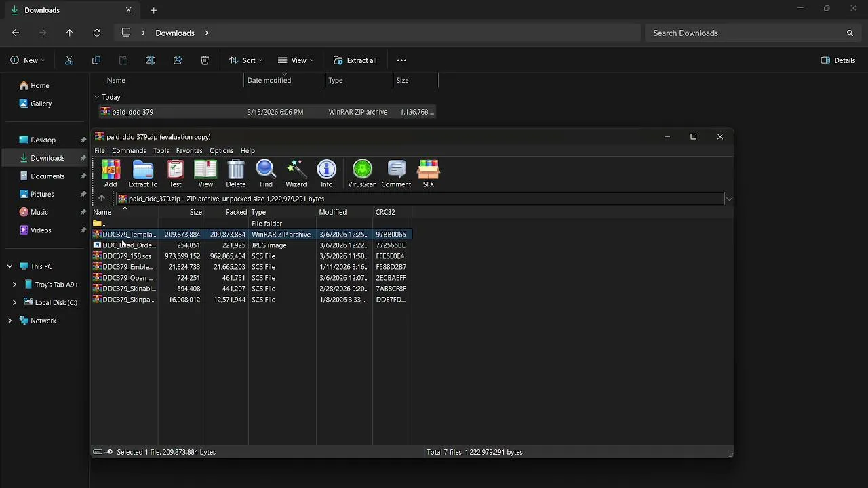Expand Local Disk (C:) node
The height and width of the screenshot is (488, 868).
(14, 302)
